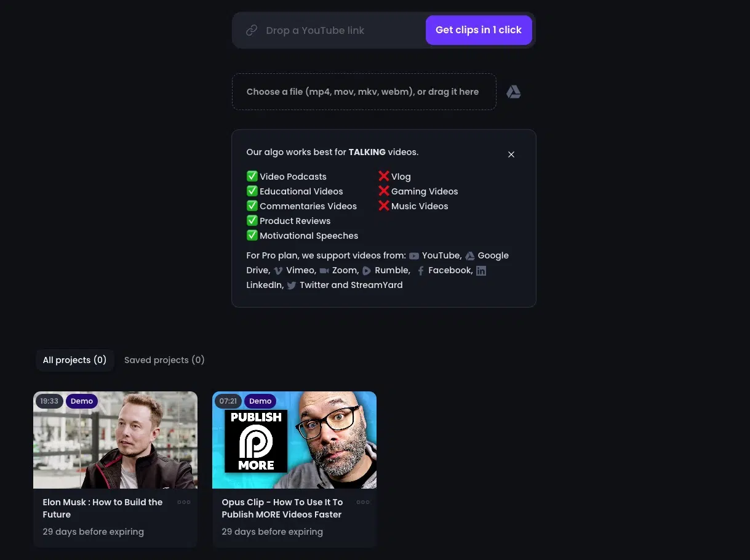
Task: Click the Zoom camera icon
Action: click(324, 271)
